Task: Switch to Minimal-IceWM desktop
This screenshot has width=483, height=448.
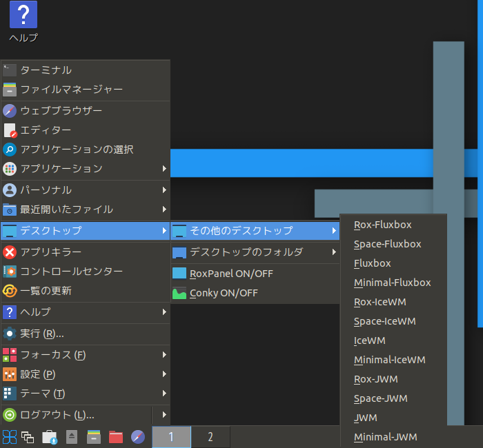Action: 394,360
